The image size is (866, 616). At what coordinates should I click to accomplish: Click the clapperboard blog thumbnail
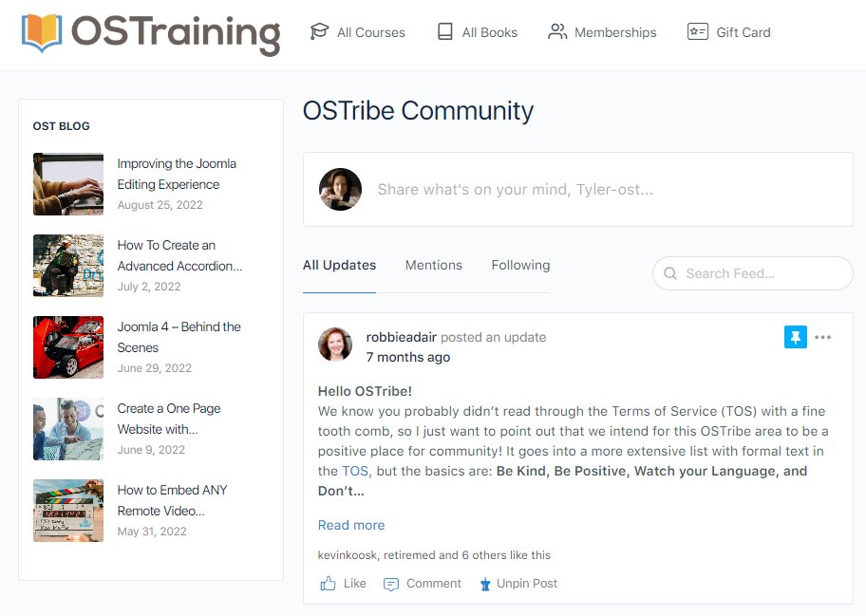68,511
